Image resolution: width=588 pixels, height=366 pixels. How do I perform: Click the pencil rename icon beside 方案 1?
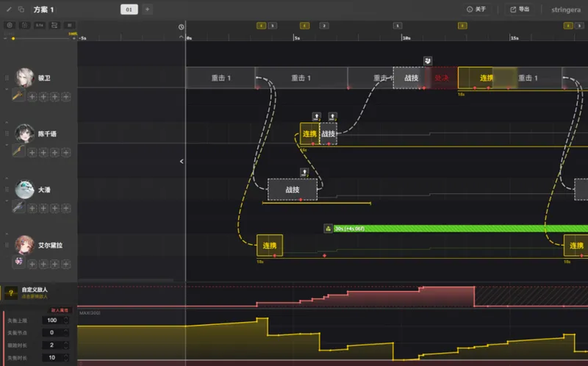point(10,10)
